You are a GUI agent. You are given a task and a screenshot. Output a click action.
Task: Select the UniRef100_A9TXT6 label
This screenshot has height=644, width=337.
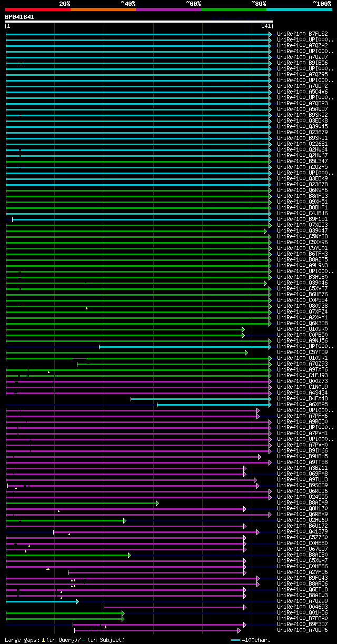coord(302,370)
